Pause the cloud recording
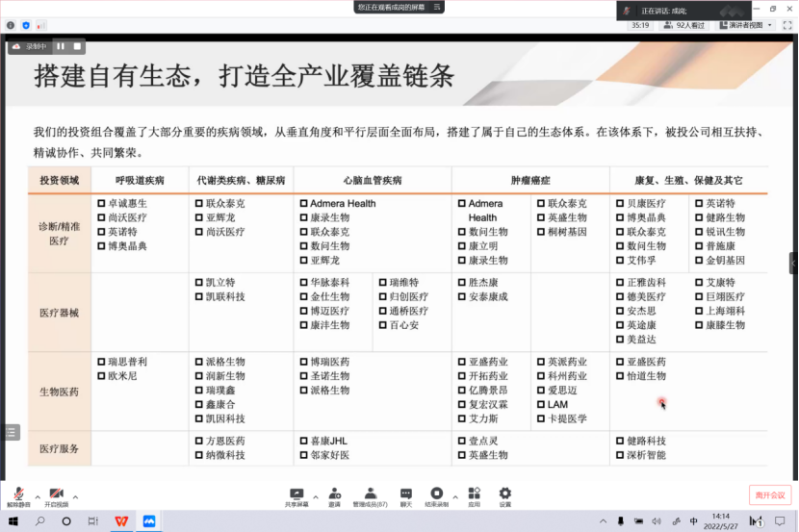Viewport: 799px width, 532px height. 61,46
